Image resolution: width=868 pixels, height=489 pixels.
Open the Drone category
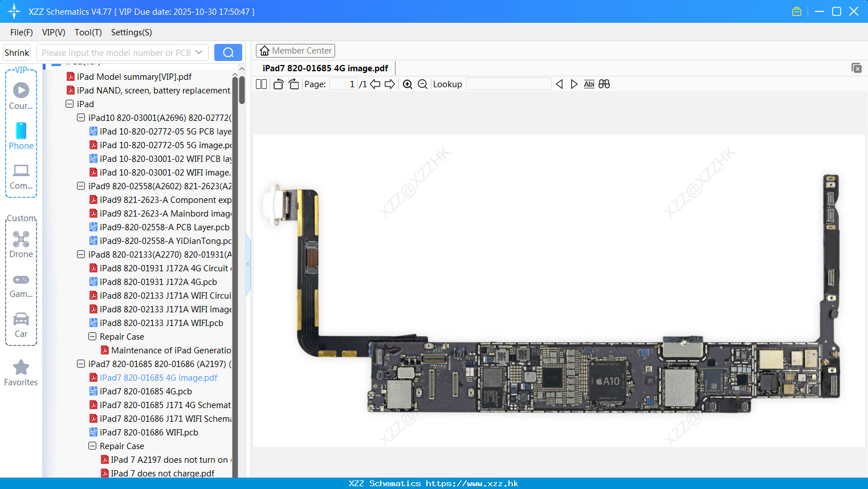tap(21, 239)
